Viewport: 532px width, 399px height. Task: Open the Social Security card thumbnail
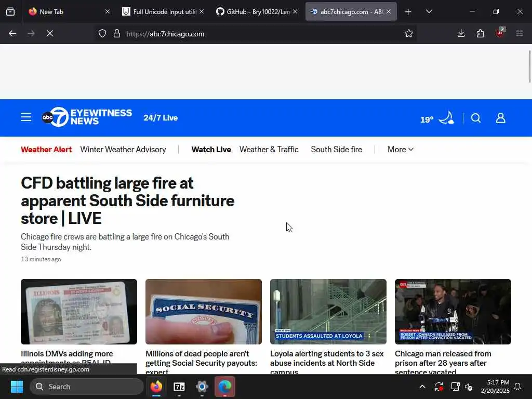click(x=204, y=312)
